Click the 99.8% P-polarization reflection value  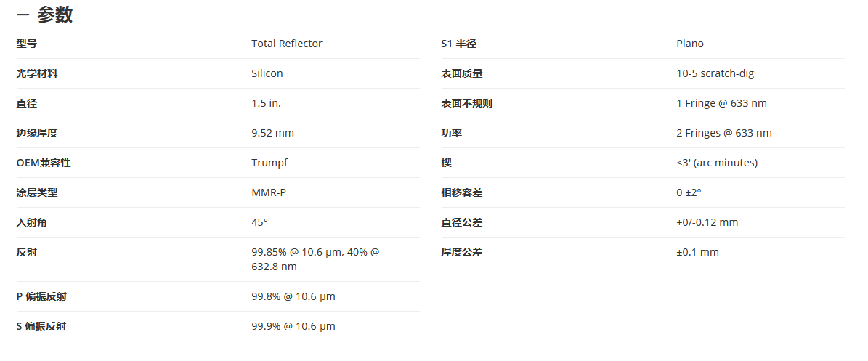293,297
